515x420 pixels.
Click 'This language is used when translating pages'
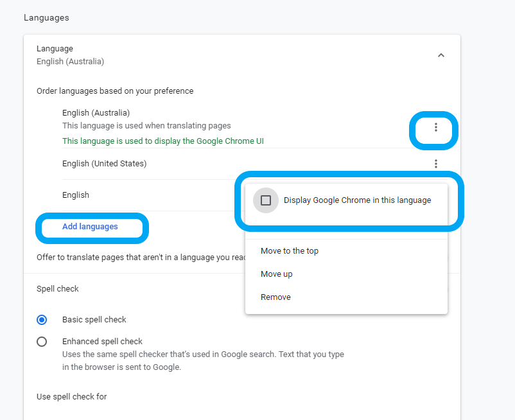click(146, 126)
